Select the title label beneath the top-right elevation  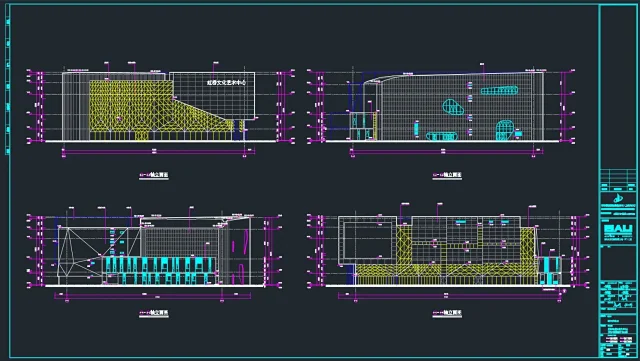tap(447, 175)
